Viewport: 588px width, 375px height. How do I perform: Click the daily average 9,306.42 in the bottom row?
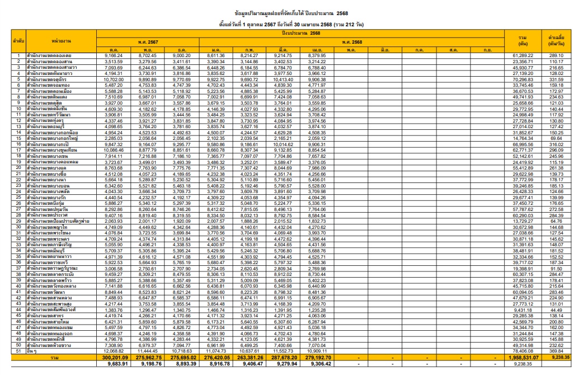tap(321, 364)
